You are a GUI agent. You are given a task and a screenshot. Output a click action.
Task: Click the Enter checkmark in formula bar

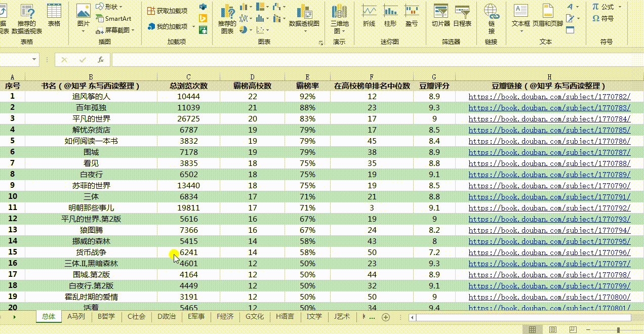[x=83, y=60]
